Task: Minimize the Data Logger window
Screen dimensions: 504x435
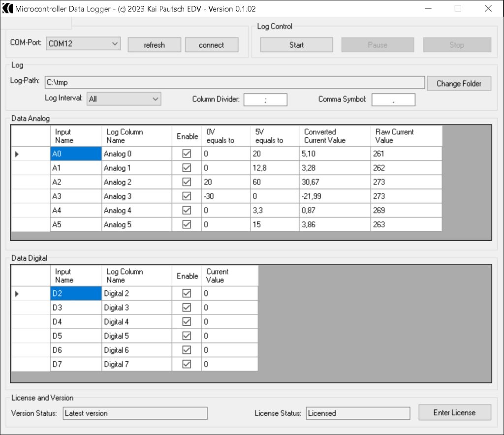Action: [x=428, y=8]
